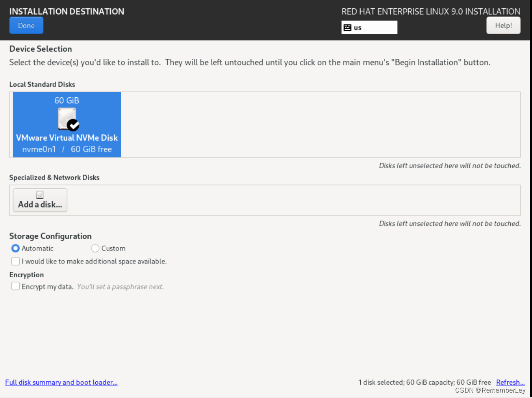532x398 pixels.
Task: Click the small disk icon above Add a disk
Action: pos(40,195)
